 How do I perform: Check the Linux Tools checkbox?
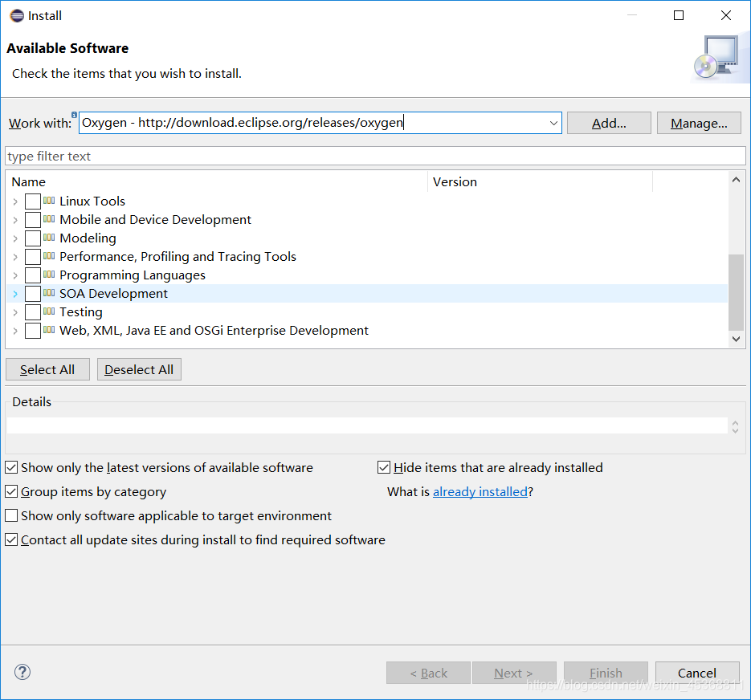point(33,201)
